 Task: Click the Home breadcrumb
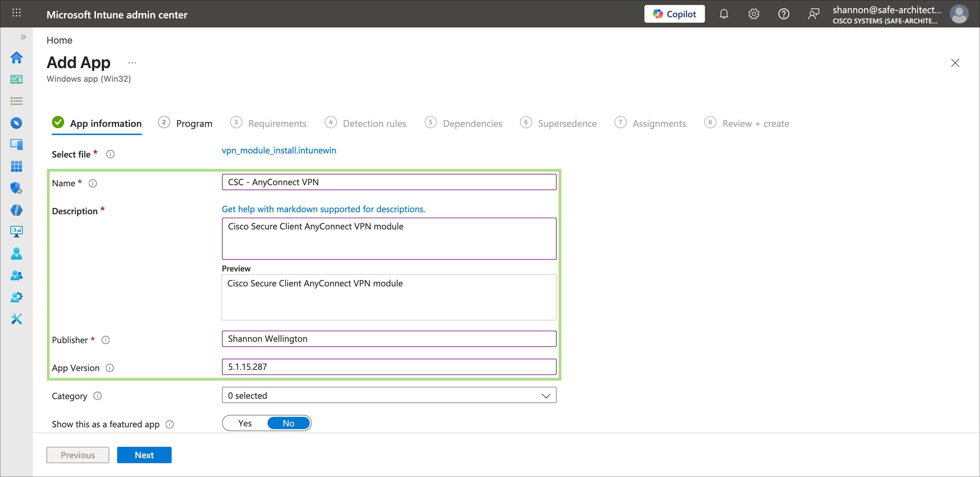pyautogui.click(x=59, y=40)
